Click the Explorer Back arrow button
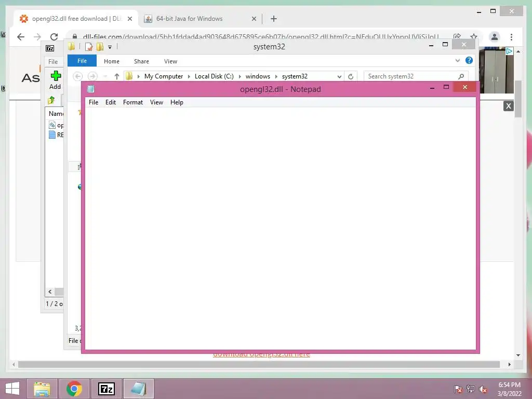The image size is (532, 399). coord(78,76)
